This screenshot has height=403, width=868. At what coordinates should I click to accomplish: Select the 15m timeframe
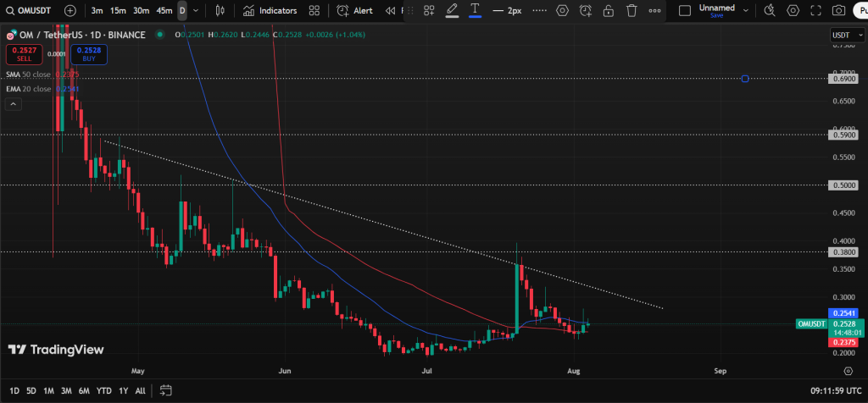pyautogui.click(x=117, y=10)
